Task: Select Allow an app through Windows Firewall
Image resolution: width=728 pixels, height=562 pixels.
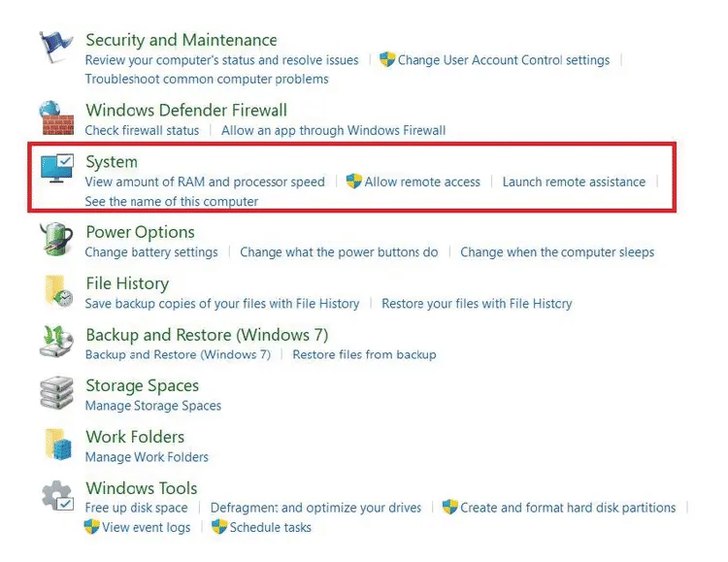Action: coord(333,130)
